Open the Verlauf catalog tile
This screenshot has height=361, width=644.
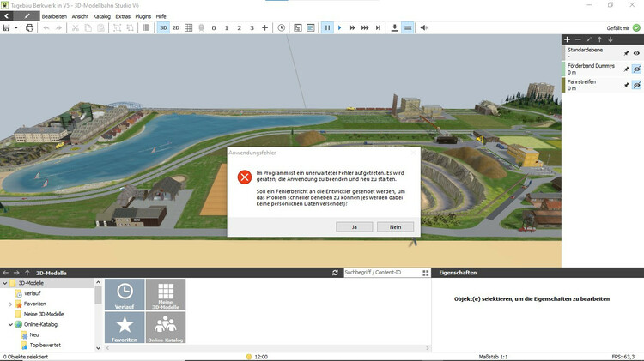coord(125,294)
